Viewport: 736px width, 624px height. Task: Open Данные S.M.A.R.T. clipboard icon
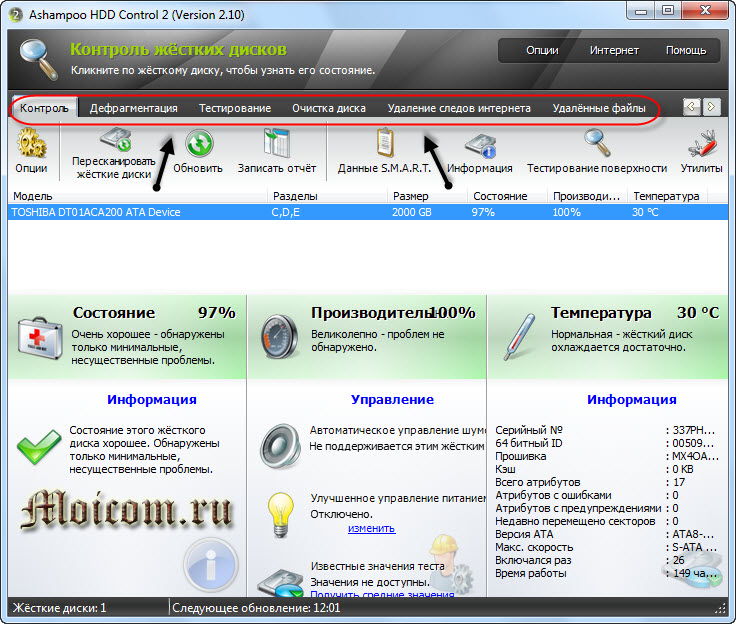tap(385, 143)
